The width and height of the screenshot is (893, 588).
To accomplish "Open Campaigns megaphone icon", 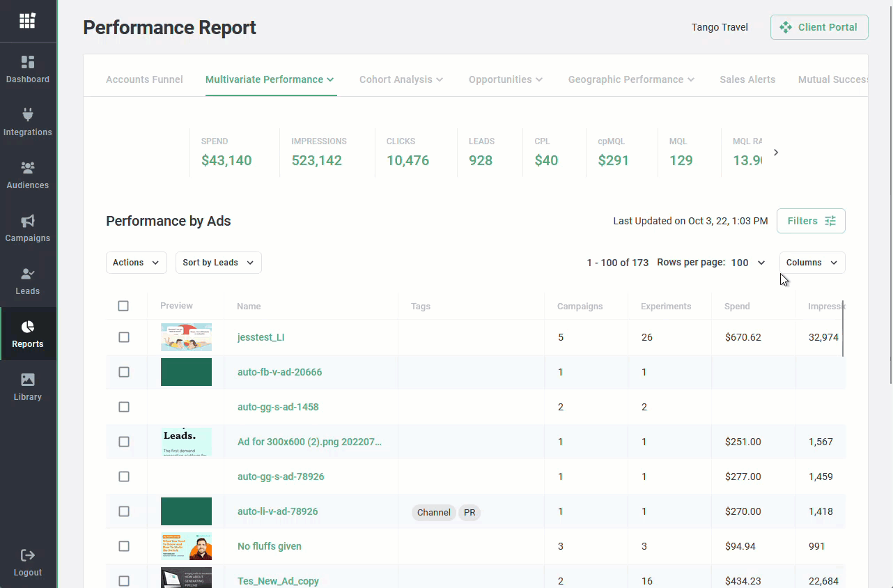I will pos(28,221).
